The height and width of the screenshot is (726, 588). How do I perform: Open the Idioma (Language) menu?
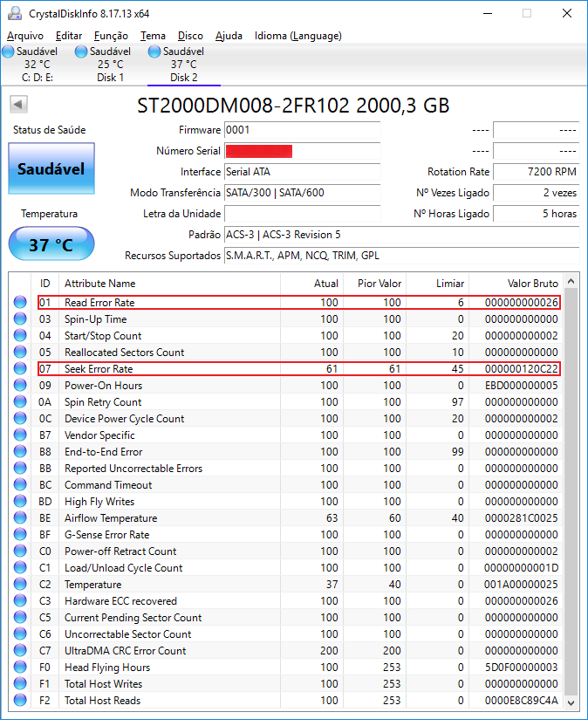click(x=298, y=36)
